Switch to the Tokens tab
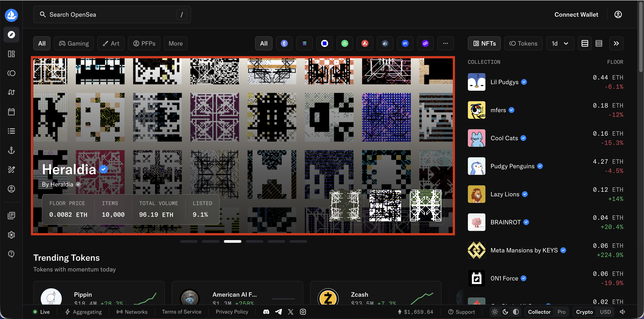The height and width of the screenshot is (319, 644). 523,44
